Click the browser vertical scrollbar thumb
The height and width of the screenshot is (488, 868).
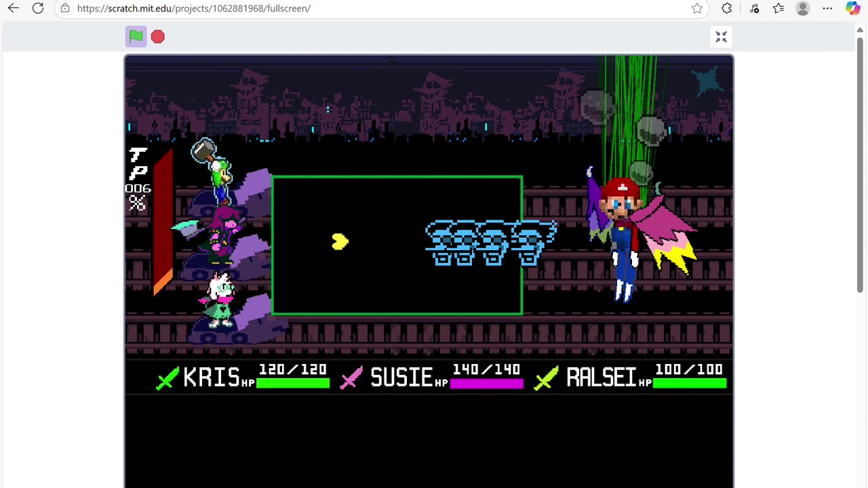861,165
